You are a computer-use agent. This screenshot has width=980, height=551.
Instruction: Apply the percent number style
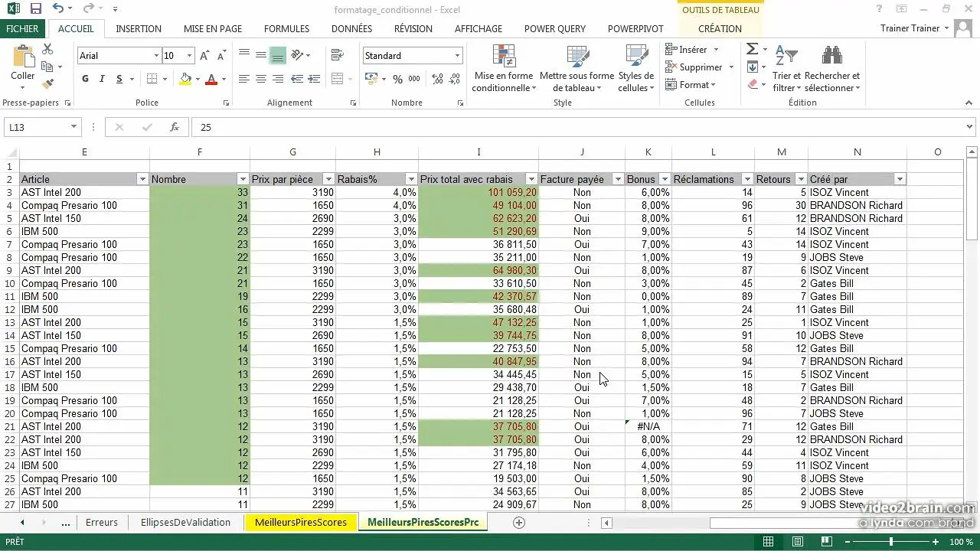(x=397, y=79)
